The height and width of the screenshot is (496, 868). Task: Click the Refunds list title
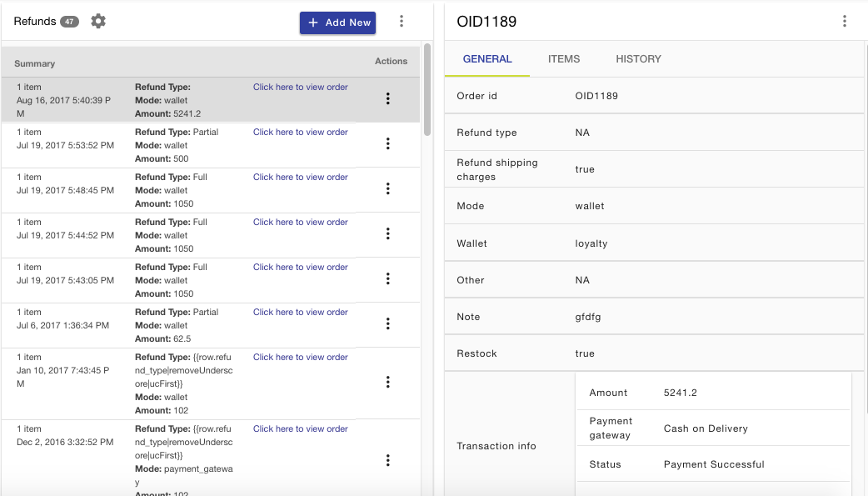click(35, 21)
